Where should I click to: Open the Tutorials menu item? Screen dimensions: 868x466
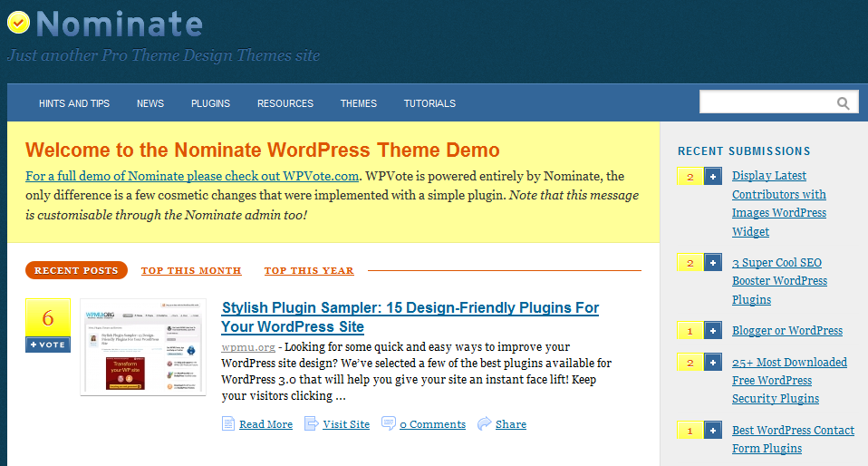[x=429, y=103]
